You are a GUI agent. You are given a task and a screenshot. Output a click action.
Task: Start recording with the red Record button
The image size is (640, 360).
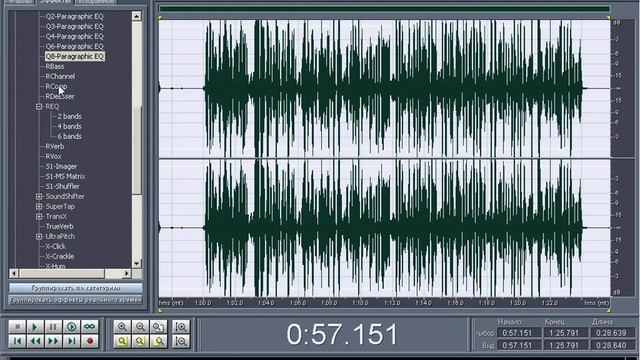[89, 341]
